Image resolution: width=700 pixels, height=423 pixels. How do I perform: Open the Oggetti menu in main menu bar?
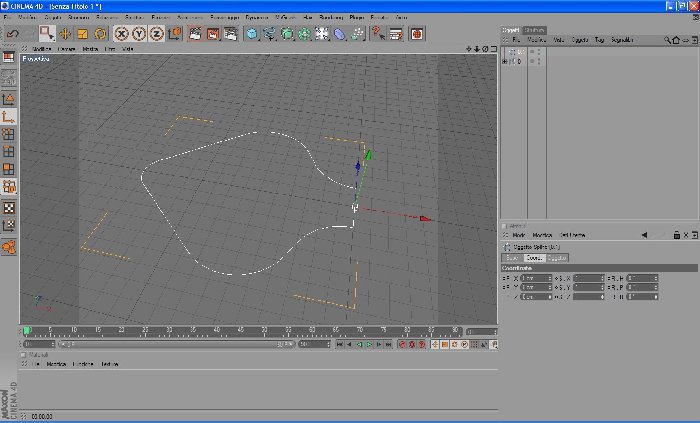pos(53,17)
